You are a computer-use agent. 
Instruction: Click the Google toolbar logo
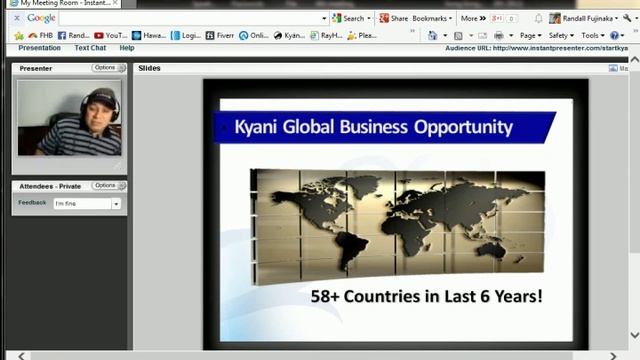point(41,18)
